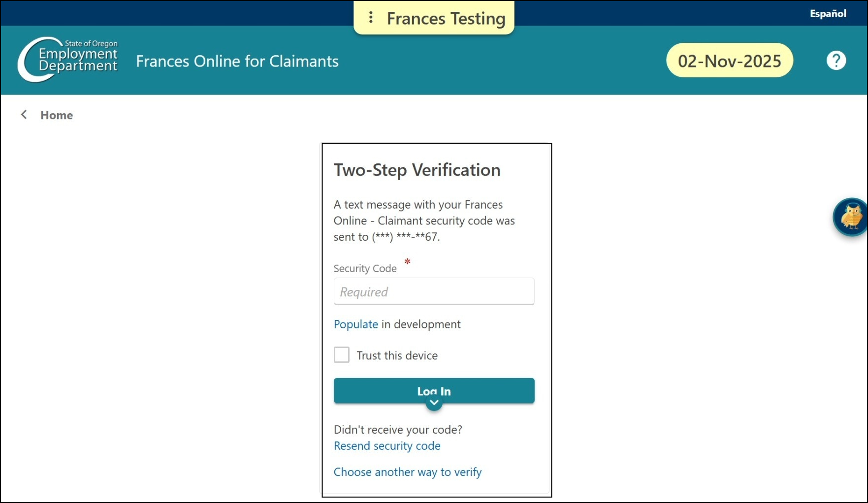Click the back chevron next to Home
868x503 pixels.
(24, 115)
